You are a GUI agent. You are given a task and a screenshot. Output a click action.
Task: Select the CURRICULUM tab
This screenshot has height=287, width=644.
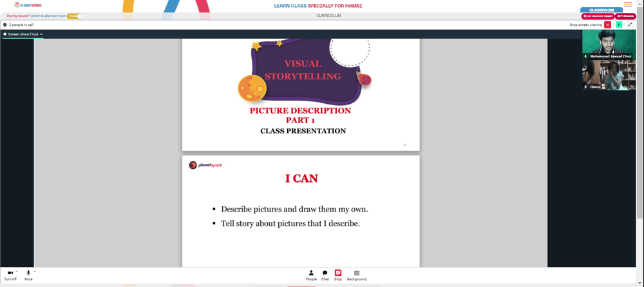(328, 15)
